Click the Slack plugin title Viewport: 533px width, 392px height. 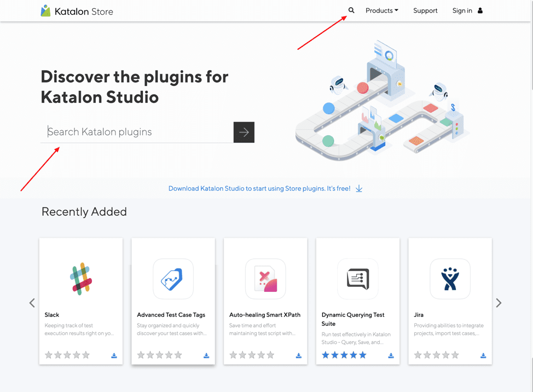click(x=51, y=315)
